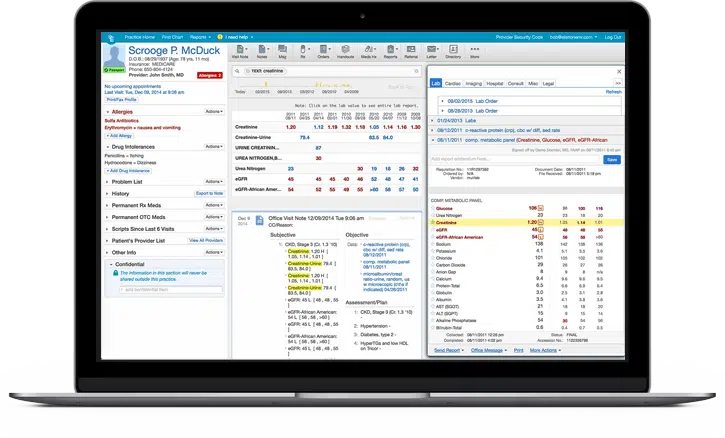Toggle the star for Globulin lab row
This screenshot has width=725, height=438.
pyautogui.click(x=433, y=293)
